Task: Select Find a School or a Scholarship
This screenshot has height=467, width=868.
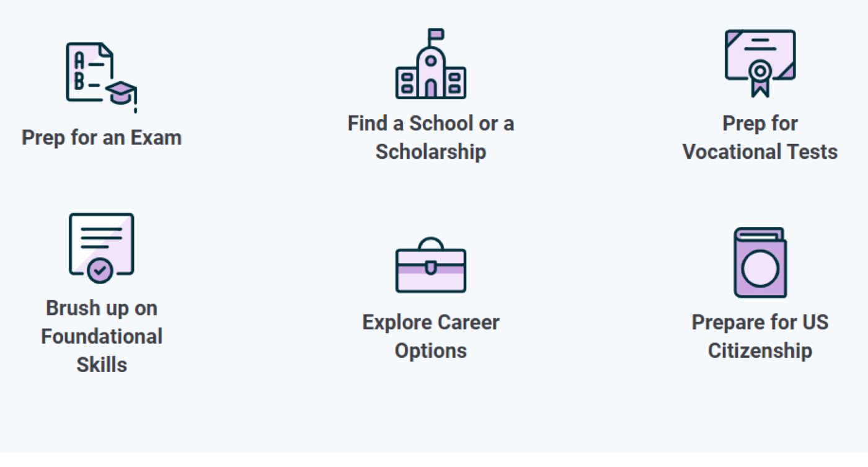Action: [x=431, y=136]
